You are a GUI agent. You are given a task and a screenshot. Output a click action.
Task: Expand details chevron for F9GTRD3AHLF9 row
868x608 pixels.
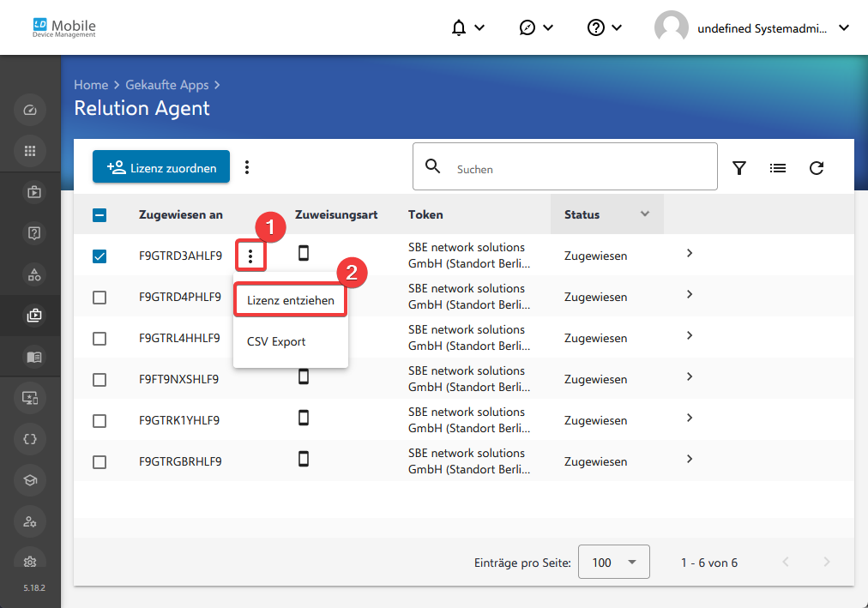tap(690, 253)
